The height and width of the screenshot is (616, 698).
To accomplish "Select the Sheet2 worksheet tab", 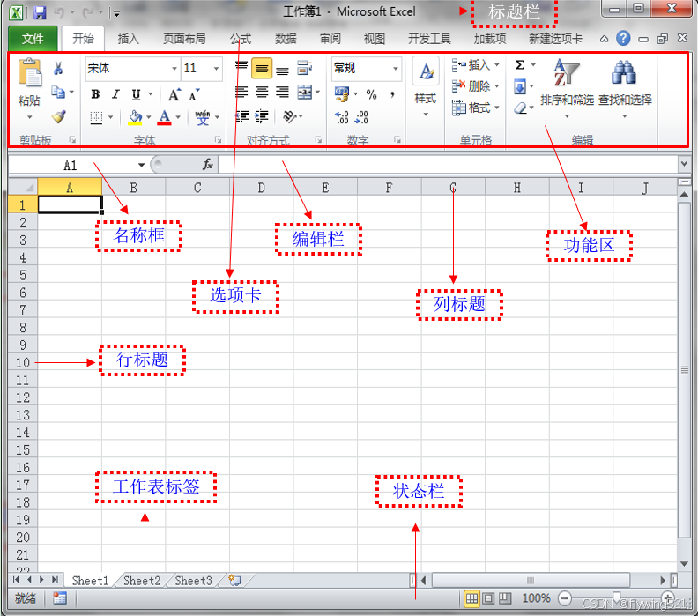I will [x=142, y=581].
